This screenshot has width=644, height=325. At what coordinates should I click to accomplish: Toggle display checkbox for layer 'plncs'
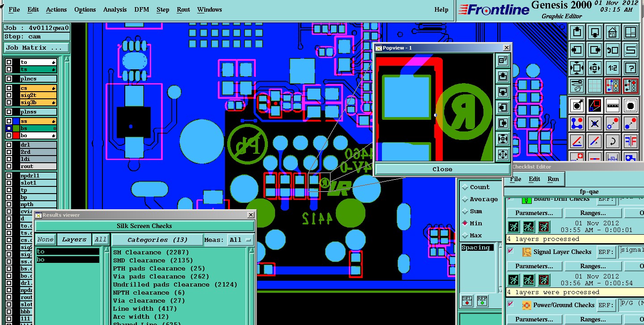(x=9, y=79)
